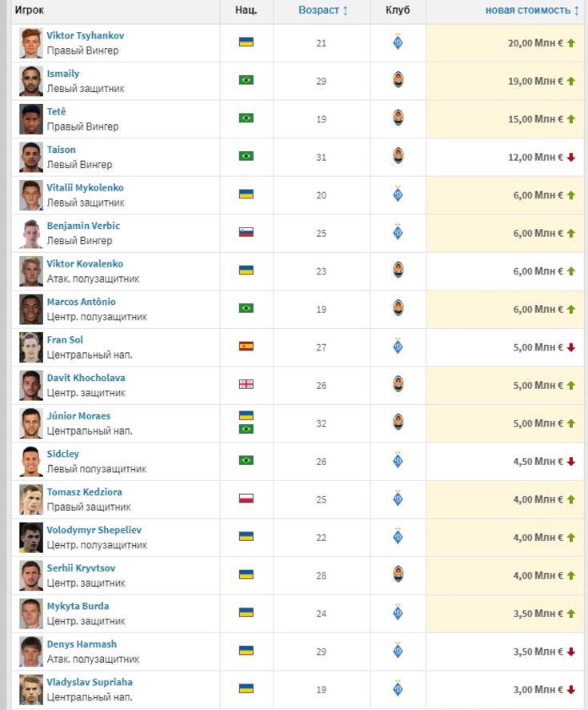
Task: Open Vladyslav Supriaha profile link
Action: click(90, 682)
